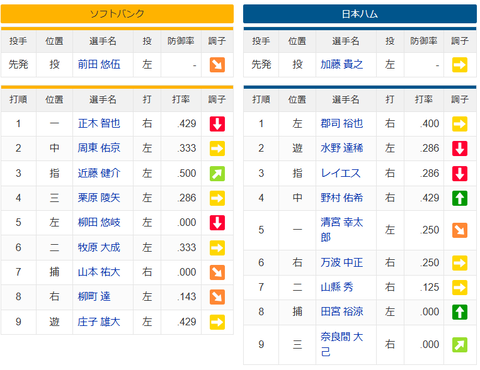The width and height of the screenshot is (480, 370).
Task: Click red down arrow in 柳田 悠岐 row
Action: click(217, 223)
